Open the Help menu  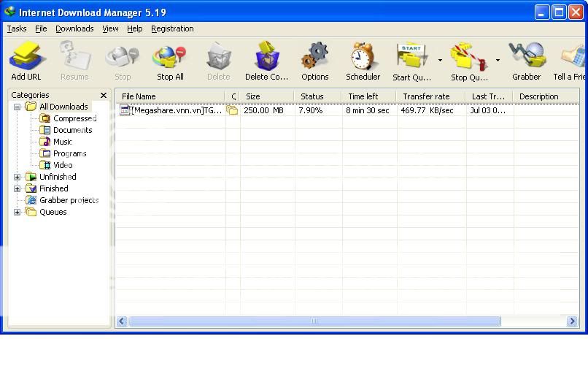click(135, 28)
